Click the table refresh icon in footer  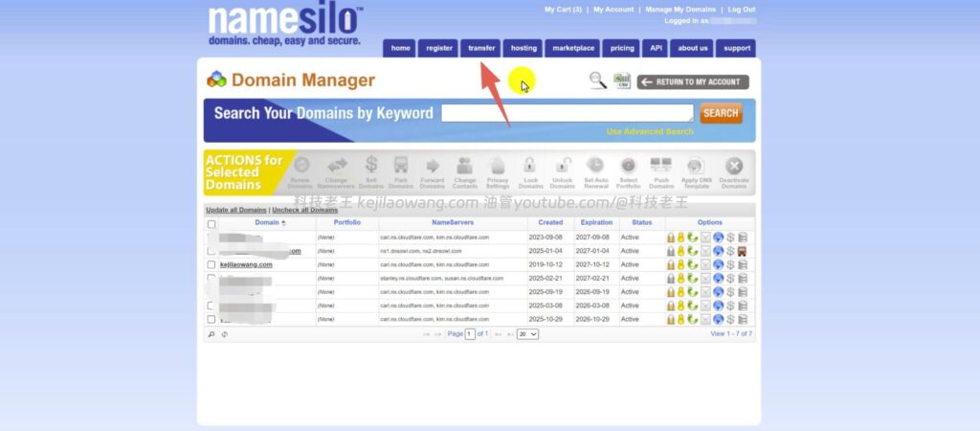(224, 334)
